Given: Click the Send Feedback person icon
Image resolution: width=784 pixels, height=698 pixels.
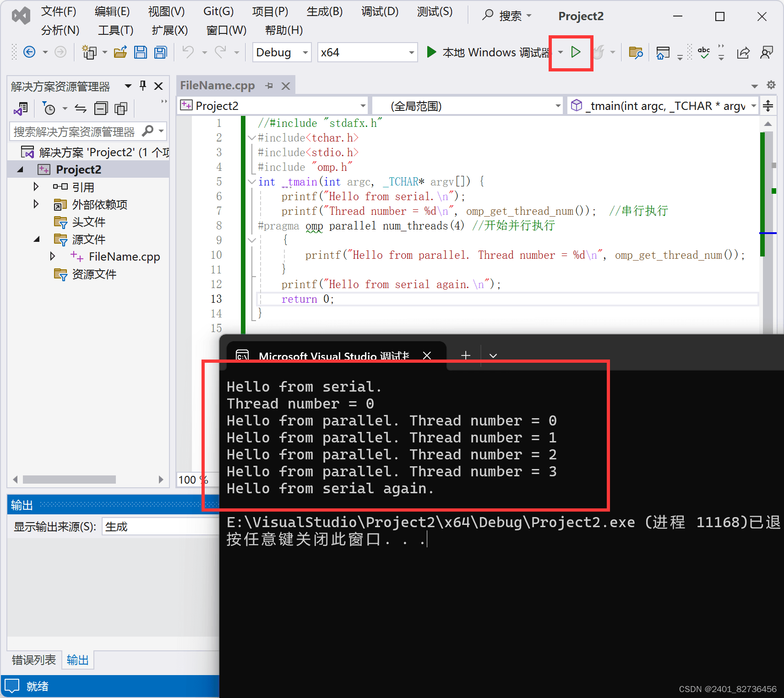Looking at the screenshot, I should [767, 52].
